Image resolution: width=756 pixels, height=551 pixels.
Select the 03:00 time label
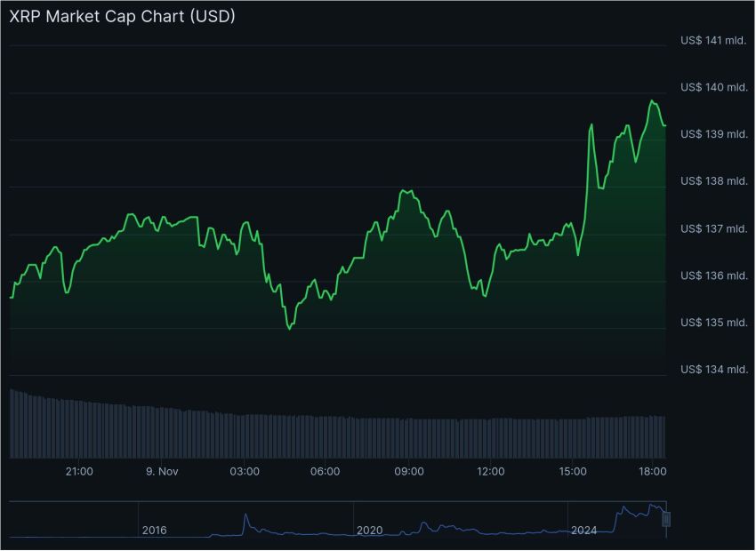(245, 472)
